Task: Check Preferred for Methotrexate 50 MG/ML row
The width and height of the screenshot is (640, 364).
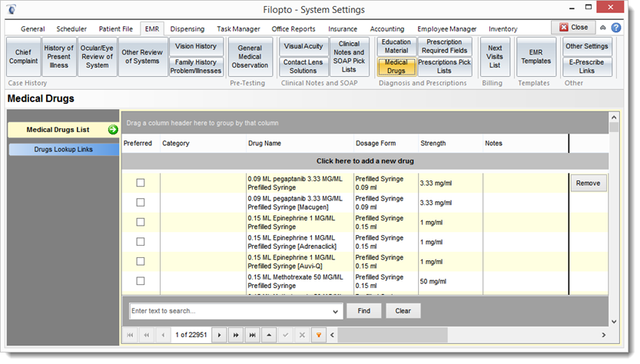Action: click(141, 281)
